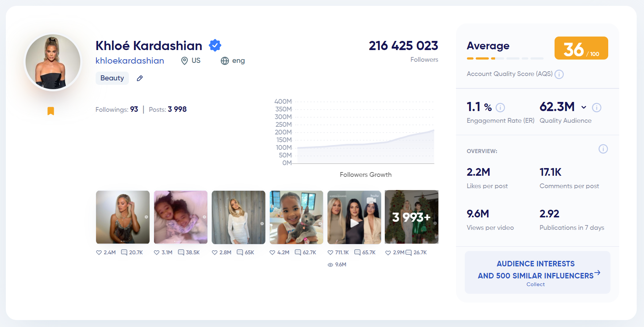
Task: Click the globe language icon next to eng
Action: click(x=225, y=61)
